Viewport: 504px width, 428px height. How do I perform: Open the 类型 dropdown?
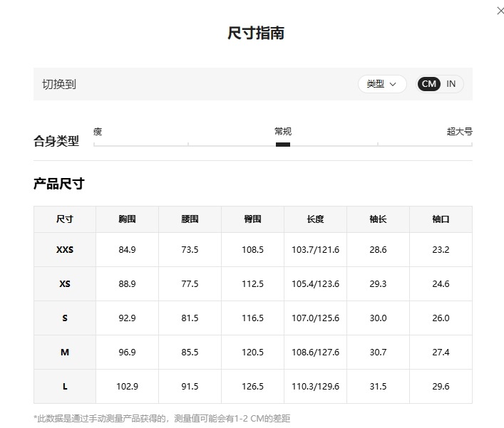(382, 84)
